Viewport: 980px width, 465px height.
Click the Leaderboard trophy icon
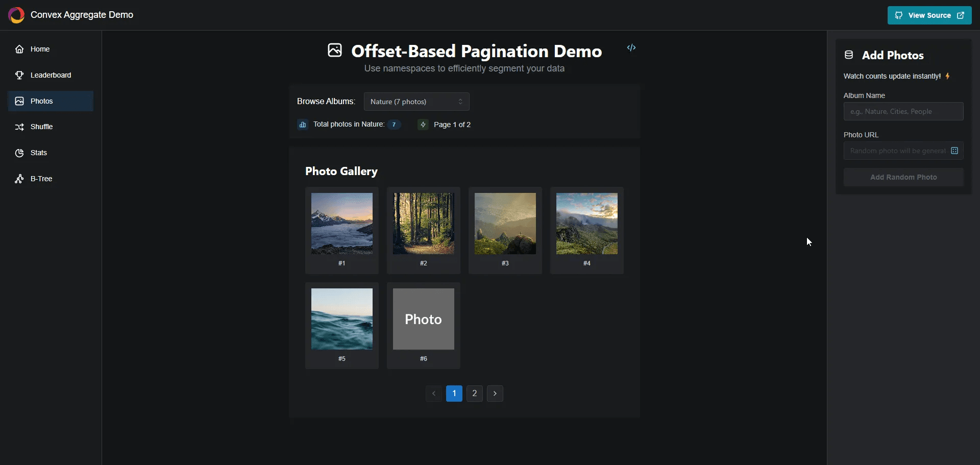(19, 75)
